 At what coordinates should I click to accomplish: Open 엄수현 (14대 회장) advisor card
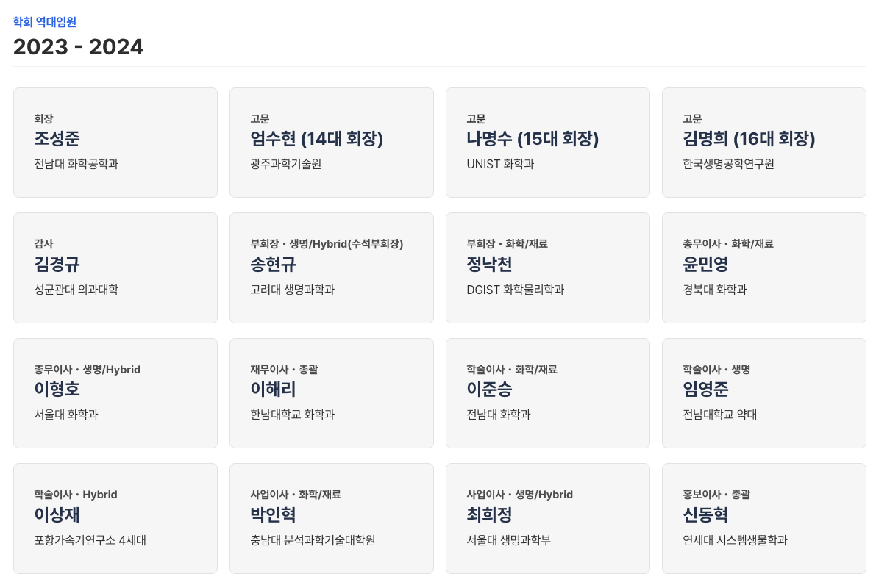[x=332, y=143]
